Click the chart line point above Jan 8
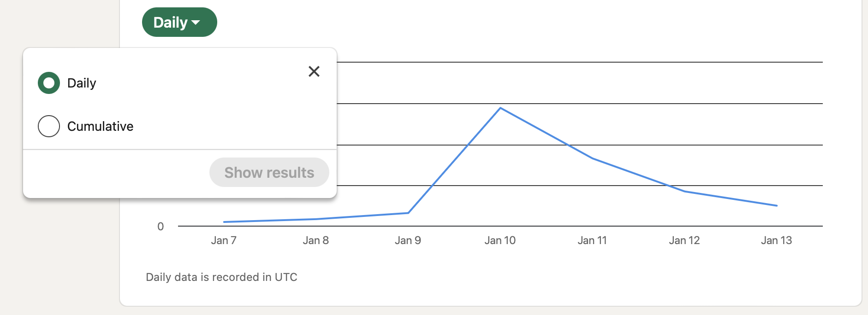Image resolution: width=868 pixels, height=315 pixels. [316, 219]
